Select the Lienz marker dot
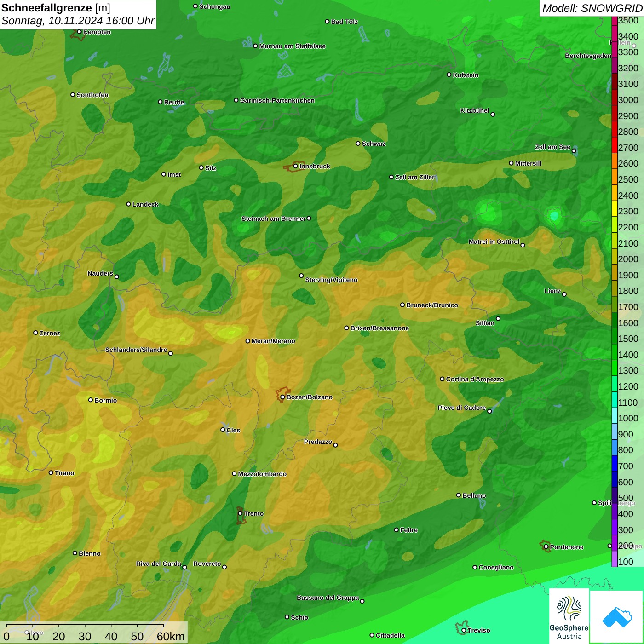The height and width of the screenshot is (644, 644). pyautogui.click(x=564, y=294)
